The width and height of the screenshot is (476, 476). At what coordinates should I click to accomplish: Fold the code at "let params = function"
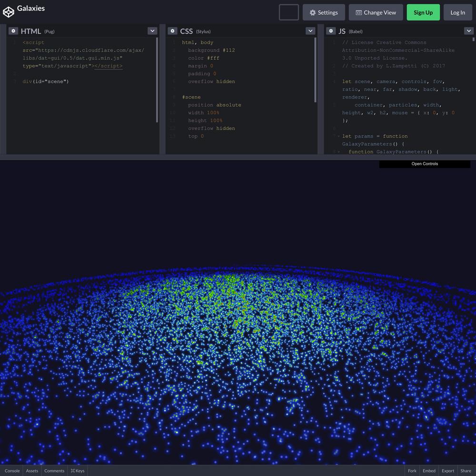[338, 136]
